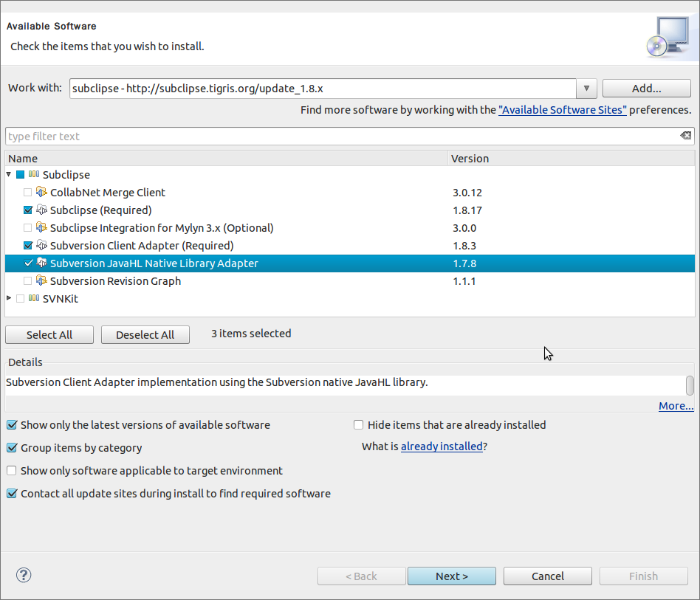Click the Subclipse (Required) feature icon
Image resolution: width=700 pixels, height=600 pixels.
click(41, 210)
